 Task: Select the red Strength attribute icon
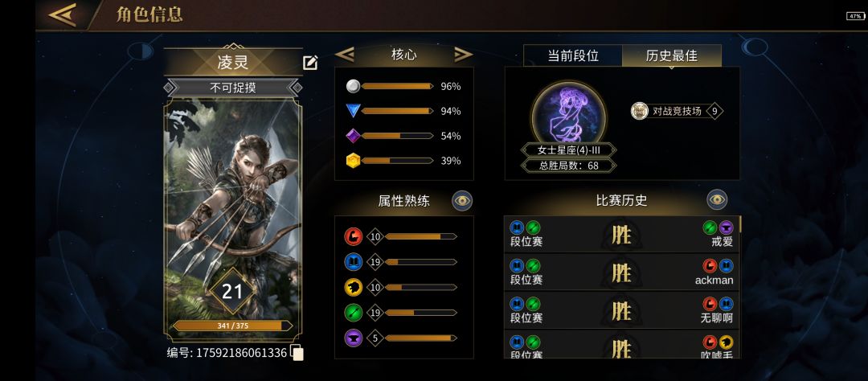353,236
